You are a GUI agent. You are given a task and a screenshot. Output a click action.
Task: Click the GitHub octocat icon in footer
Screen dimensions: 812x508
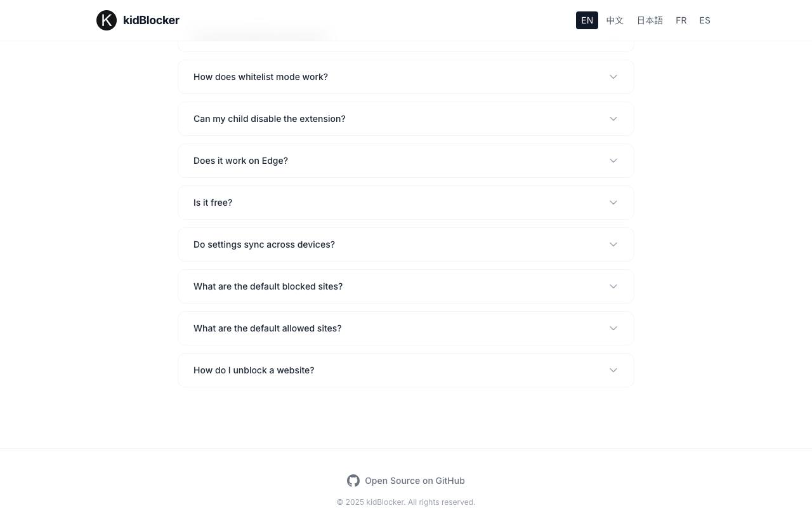click(x=353, y=481)
